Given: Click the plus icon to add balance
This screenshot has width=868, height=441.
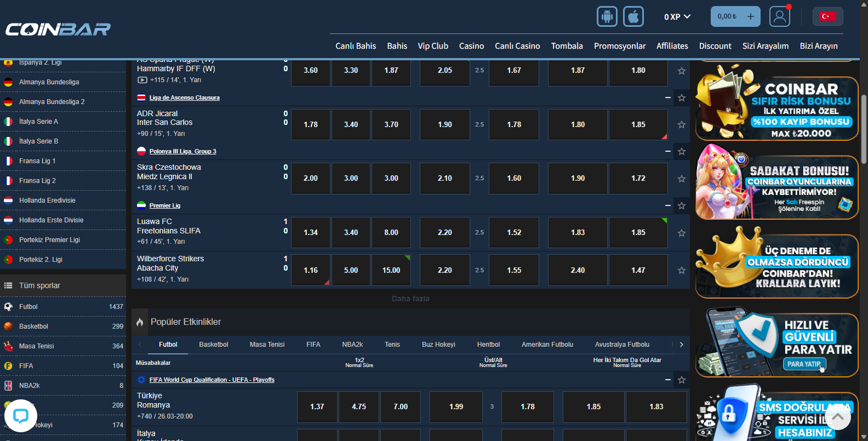Looking at the screenshot, I should (x=750, y=16).
